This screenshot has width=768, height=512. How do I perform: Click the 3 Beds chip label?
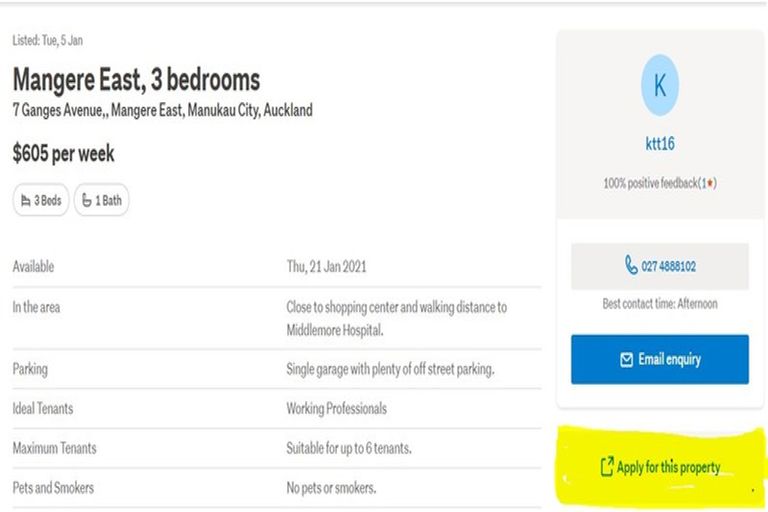(48, 201)
